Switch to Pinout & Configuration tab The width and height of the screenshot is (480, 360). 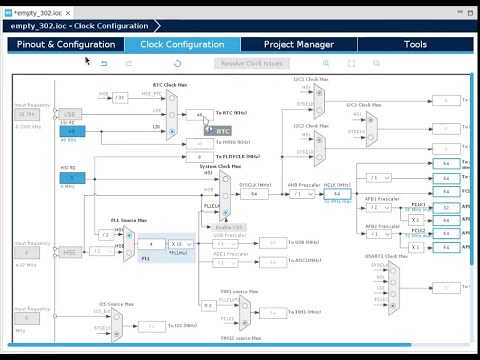pyautogui.click(x=66, y=44)
